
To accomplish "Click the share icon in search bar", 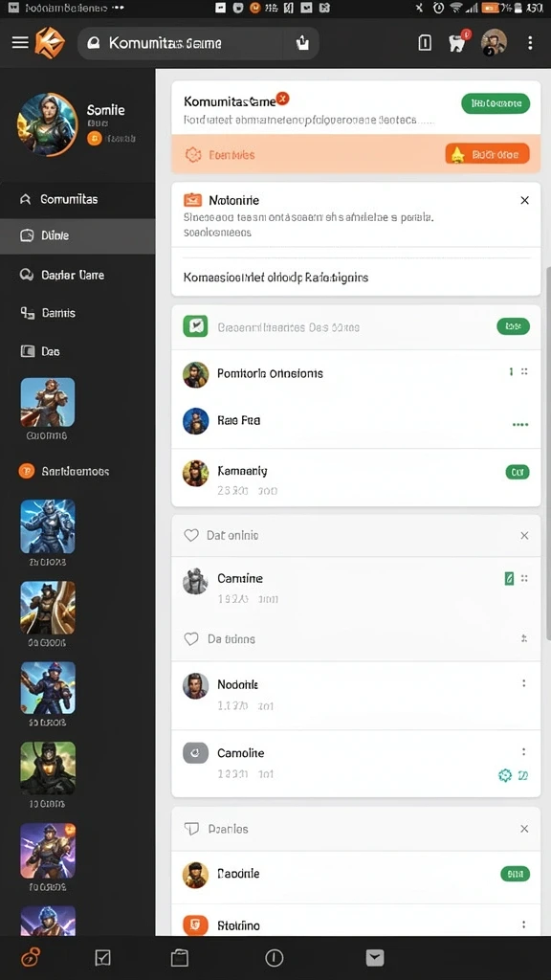I will (x=302, y=42).
